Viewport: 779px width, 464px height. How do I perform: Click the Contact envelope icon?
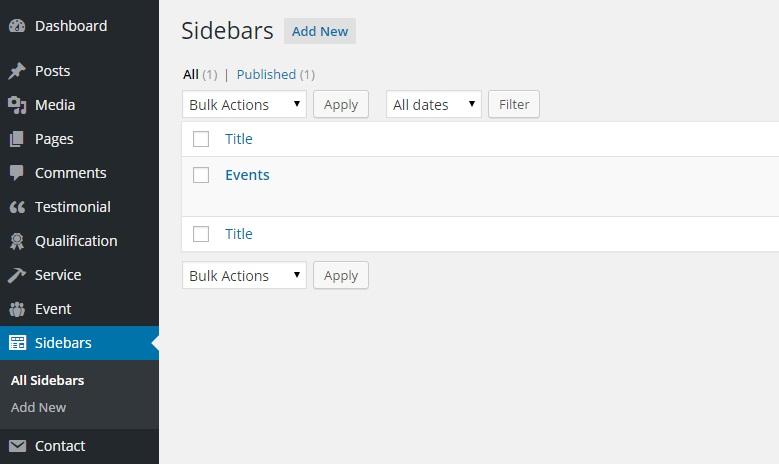17,446
